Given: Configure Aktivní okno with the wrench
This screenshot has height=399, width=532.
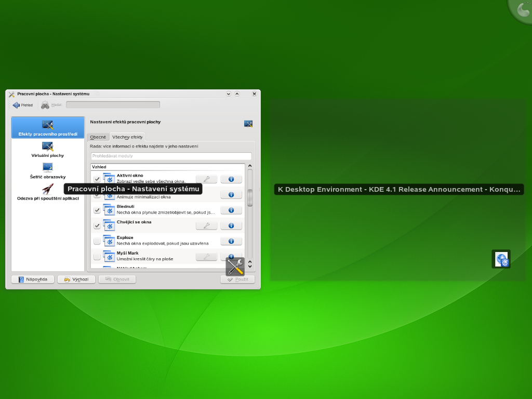Looking at the screenshot, I should [206, 179].
